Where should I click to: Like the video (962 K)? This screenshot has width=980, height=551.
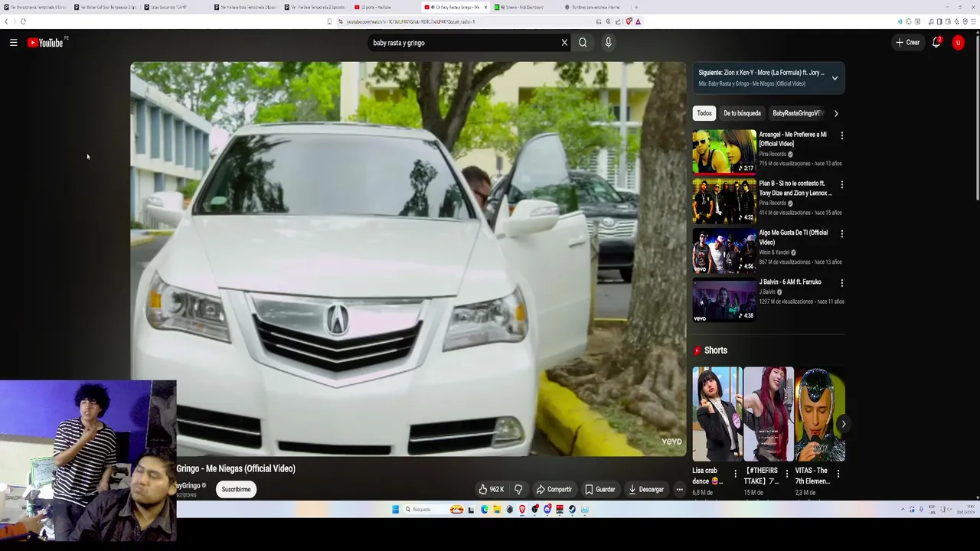coord(492,489)
